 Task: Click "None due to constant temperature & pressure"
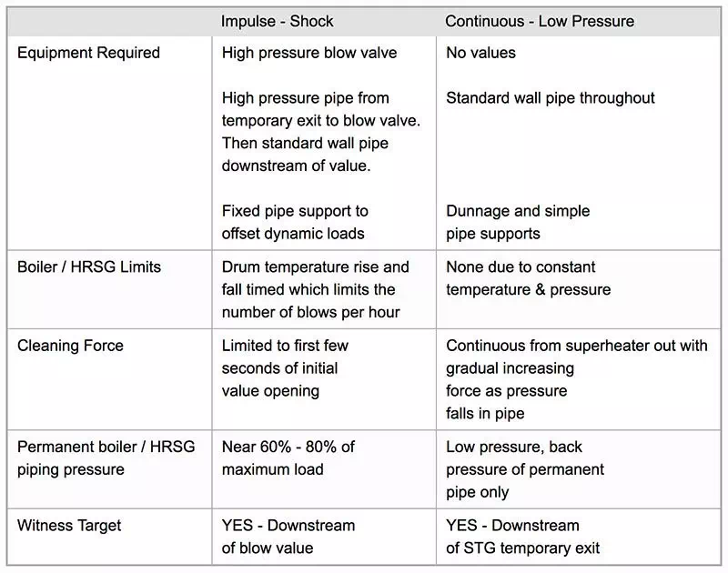point(528,278)
